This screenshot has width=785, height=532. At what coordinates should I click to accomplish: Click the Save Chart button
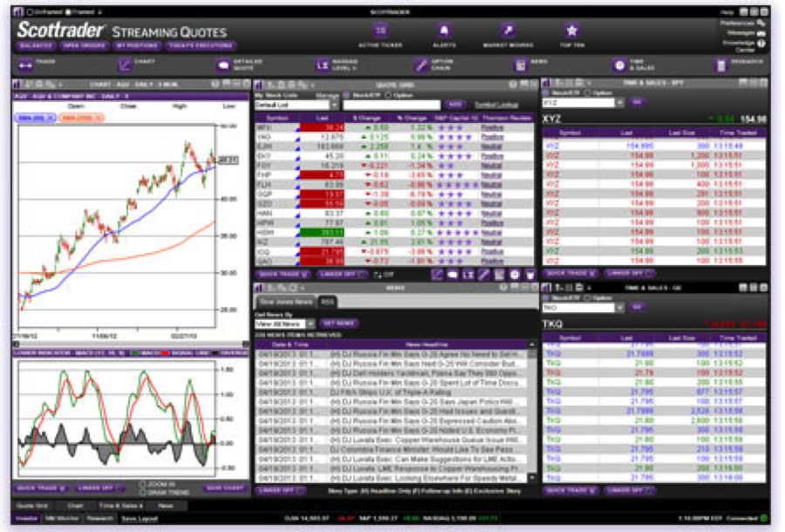click(x=224, y=488)
